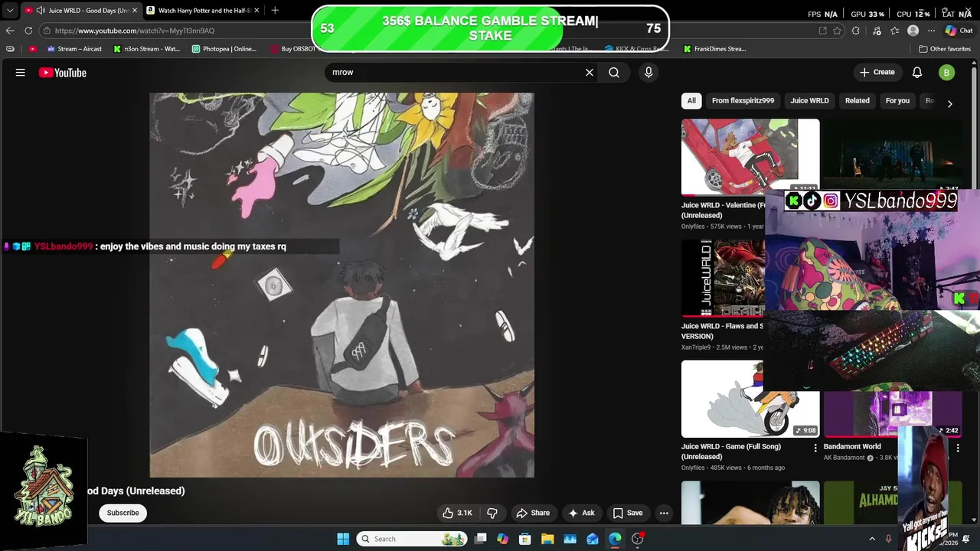Open the browser tab list dropdown
The height and width of the screenshot is (551, 980).
10,10
